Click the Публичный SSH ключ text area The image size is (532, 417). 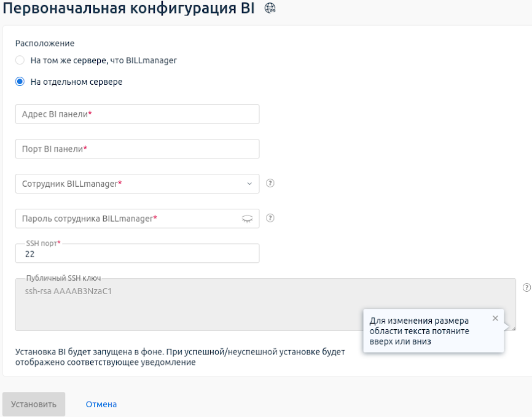184,304
